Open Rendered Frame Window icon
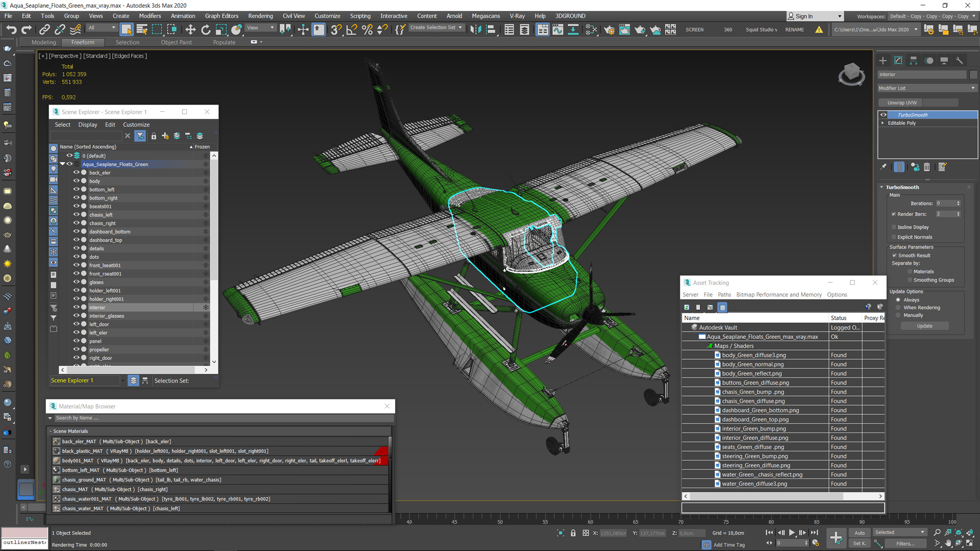Image resolution: width=980 pixels, height=551 pixels. click(x=624, y=30)
